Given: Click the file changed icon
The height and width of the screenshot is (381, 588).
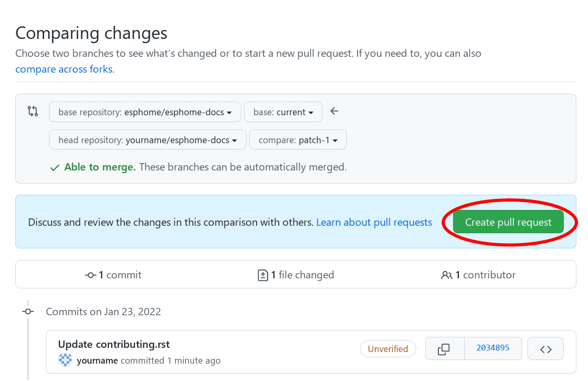Looking at the screenshot, I should point(263,274).
